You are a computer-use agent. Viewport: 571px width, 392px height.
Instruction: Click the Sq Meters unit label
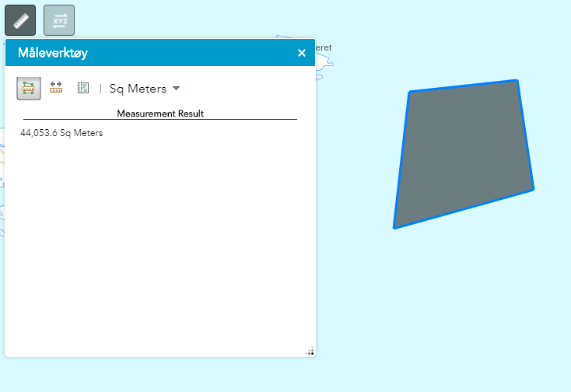tap(138, 89)
